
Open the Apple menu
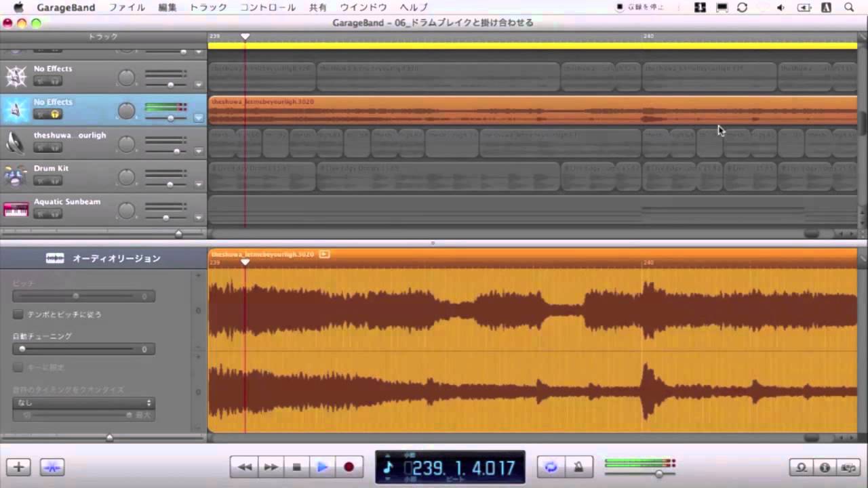18,7
